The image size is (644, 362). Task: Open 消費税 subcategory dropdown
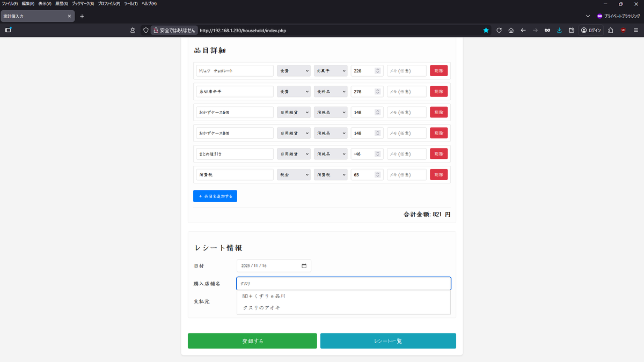tap(331, 174)
